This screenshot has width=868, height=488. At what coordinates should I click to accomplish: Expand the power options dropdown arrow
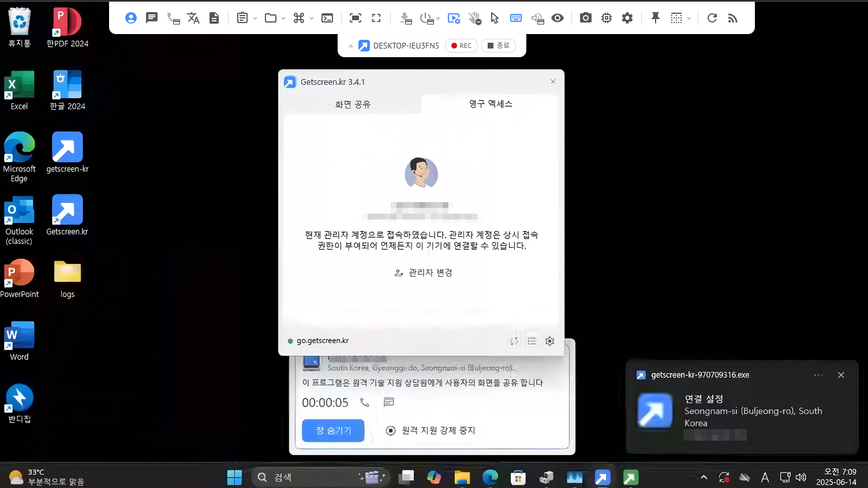point(438,18)
